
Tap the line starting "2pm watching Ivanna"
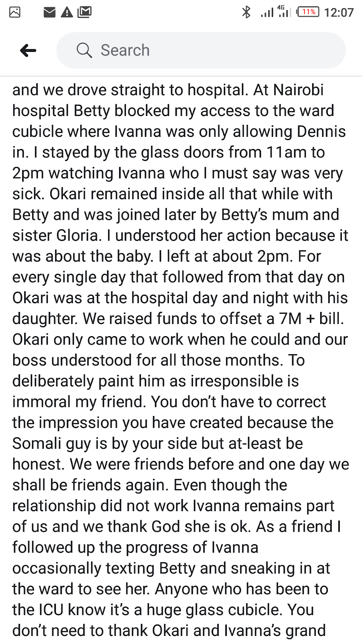[x=178, y=173]
